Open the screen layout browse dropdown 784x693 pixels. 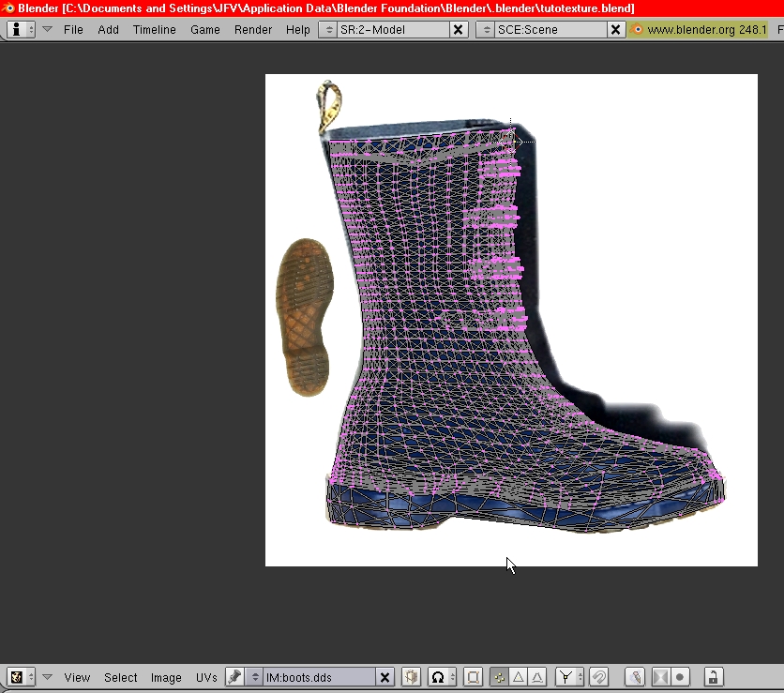(x=329, y=29)
